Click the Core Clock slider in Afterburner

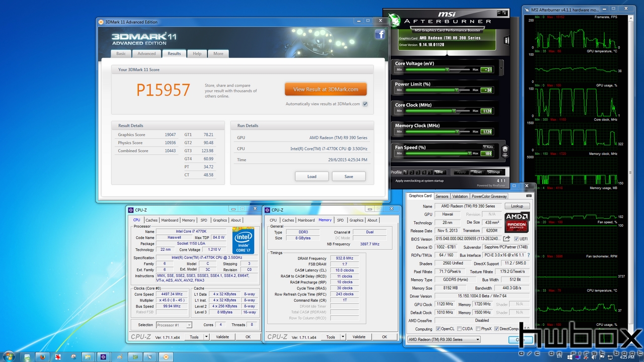438,111
